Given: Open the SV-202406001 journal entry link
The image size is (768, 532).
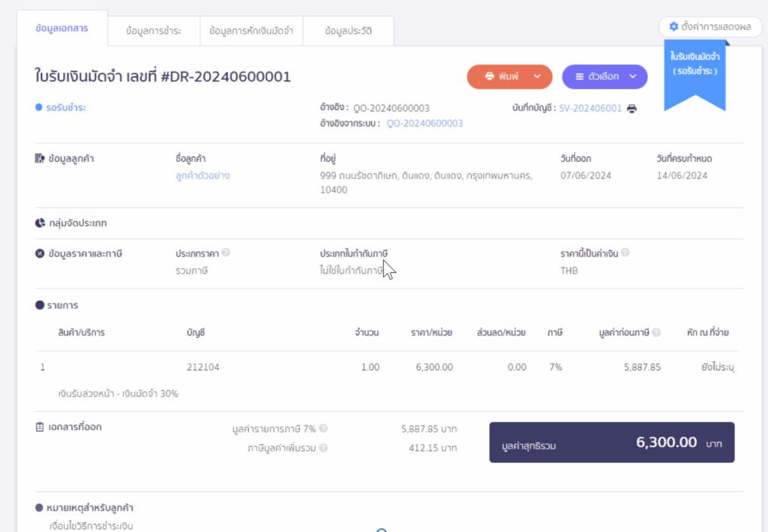Looking at the screenshot, I should [x=590, y=108].
